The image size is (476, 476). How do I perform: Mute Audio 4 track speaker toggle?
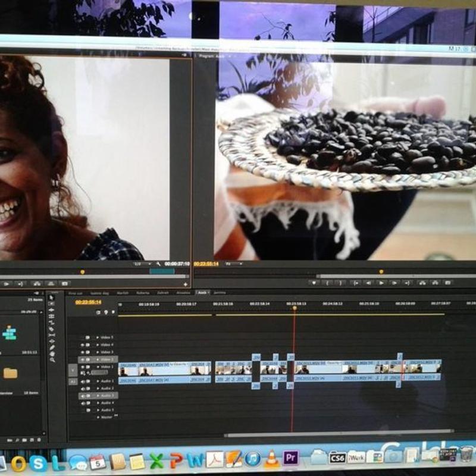83,403
